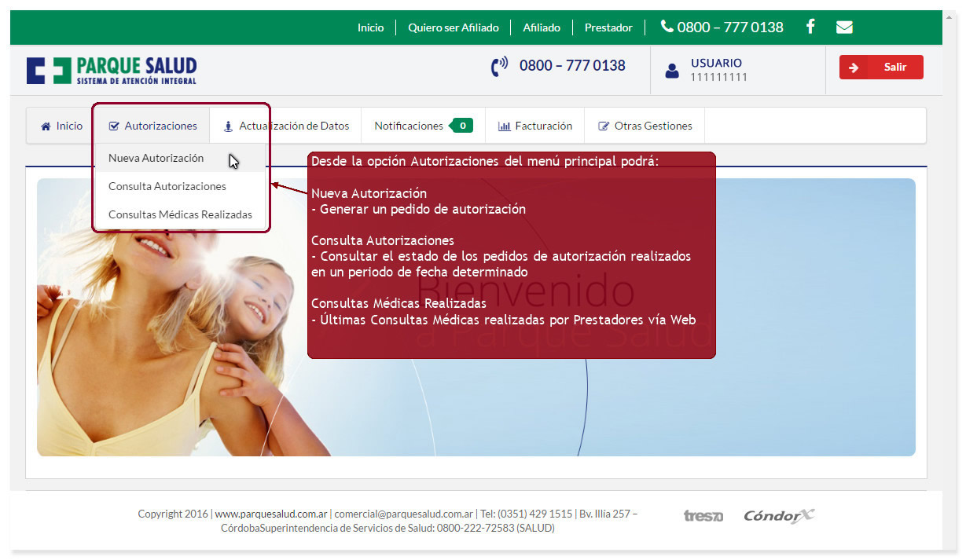The image size is (966, 560).
Task: Click the edit icon beside Otras Gestiones
Action: pyautogui.click(x=604, y=126)
